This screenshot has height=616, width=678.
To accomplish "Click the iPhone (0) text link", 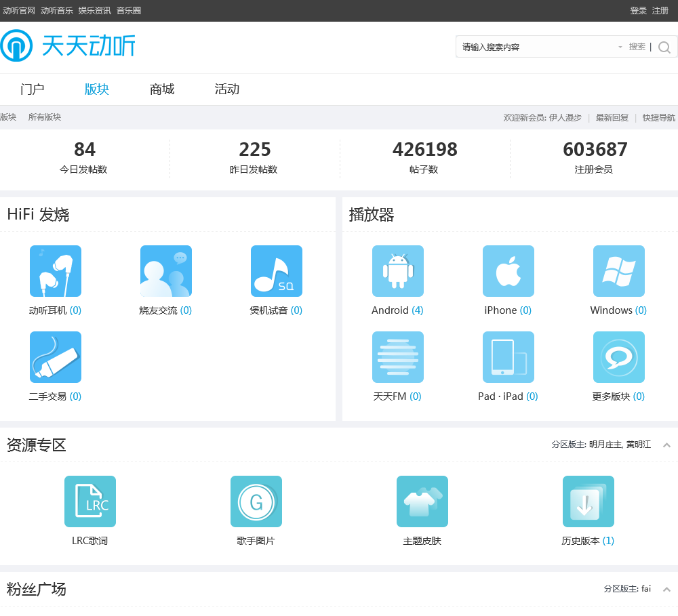I will point(508,310).
